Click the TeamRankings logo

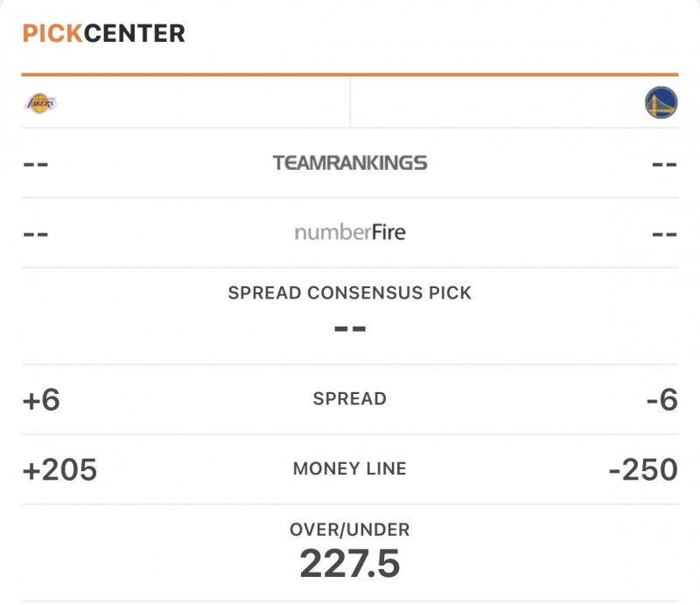coord(350,163)
